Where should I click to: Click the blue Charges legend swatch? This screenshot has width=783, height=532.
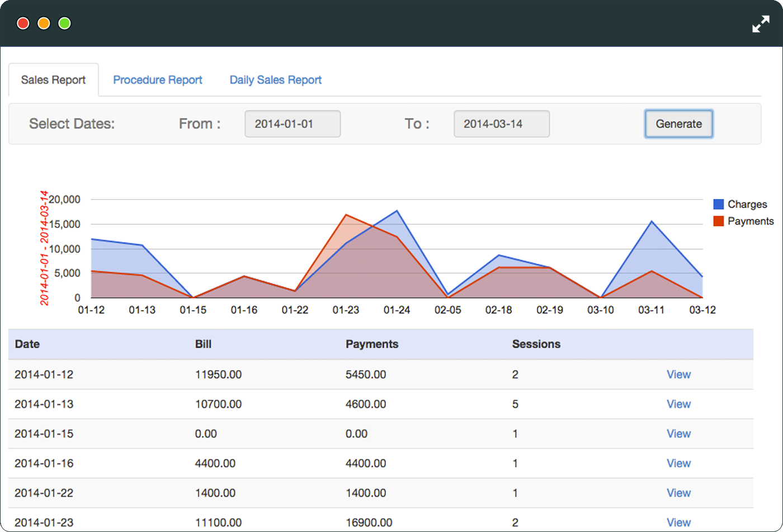(x=719, y=204)
